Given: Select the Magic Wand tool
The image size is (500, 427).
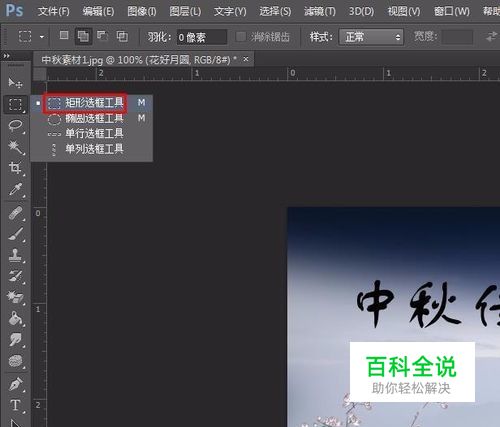Looking at the screenshot, I should coord(15,147).
